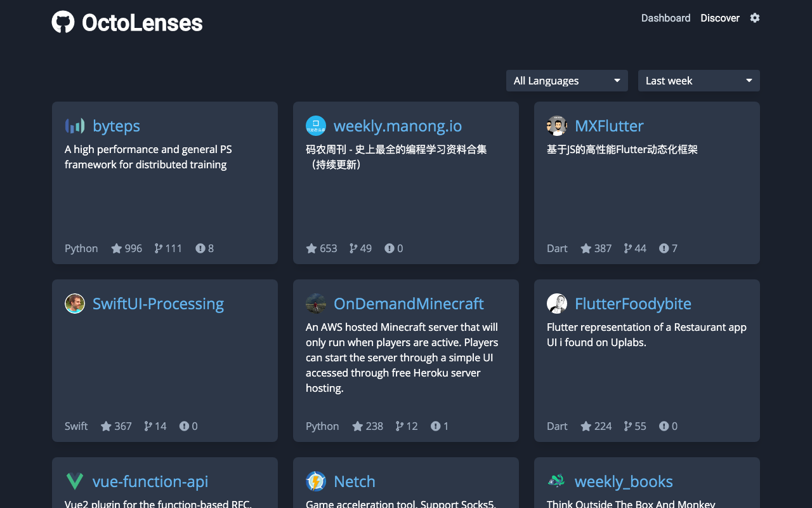The height and width of the screenshot is (508, 812).
Task: Click the vue-function-api Vue logo
Action: [x=75, y=481]
